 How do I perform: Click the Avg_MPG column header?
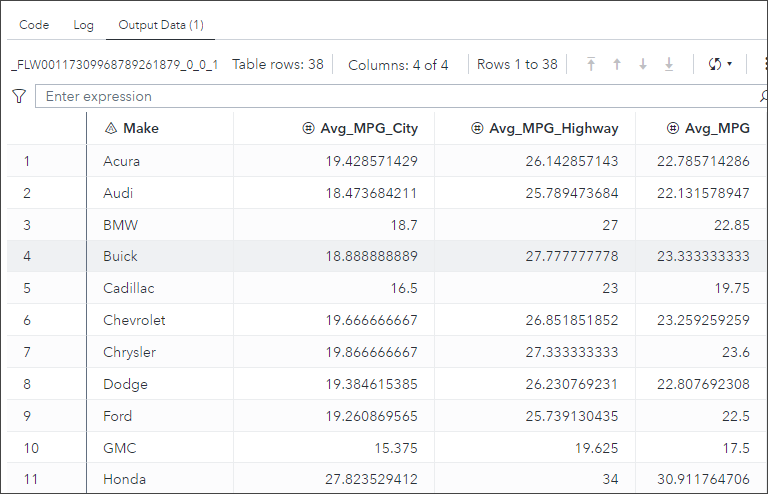[701, 128]
